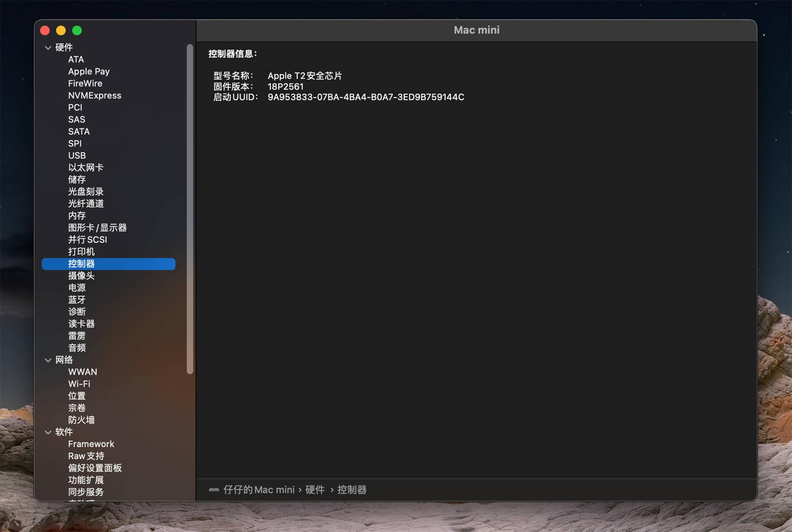View the NVMExpress information
This screenshot has height=532, width=792.
point(94,95)
